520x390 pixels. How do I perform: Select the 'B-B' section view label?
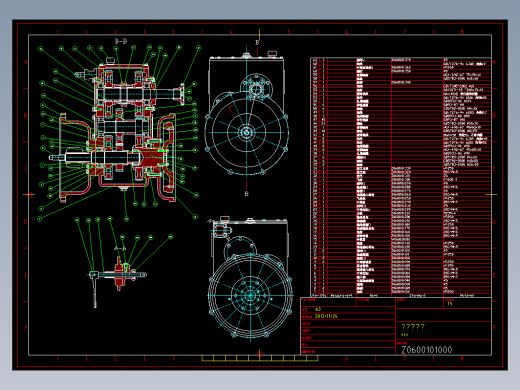coord(121,41)
